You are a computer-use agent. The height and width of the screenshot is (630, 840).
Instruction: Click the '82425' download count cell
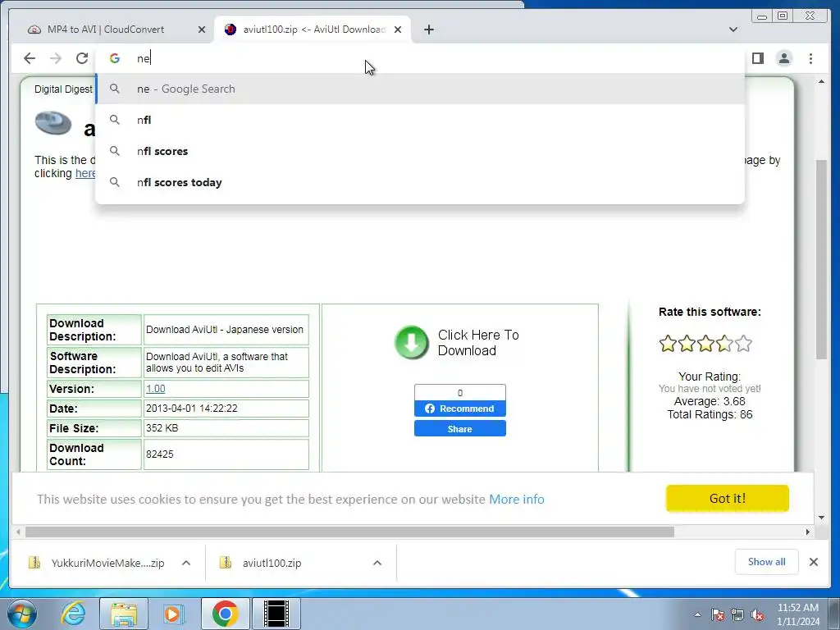(226, 454)
